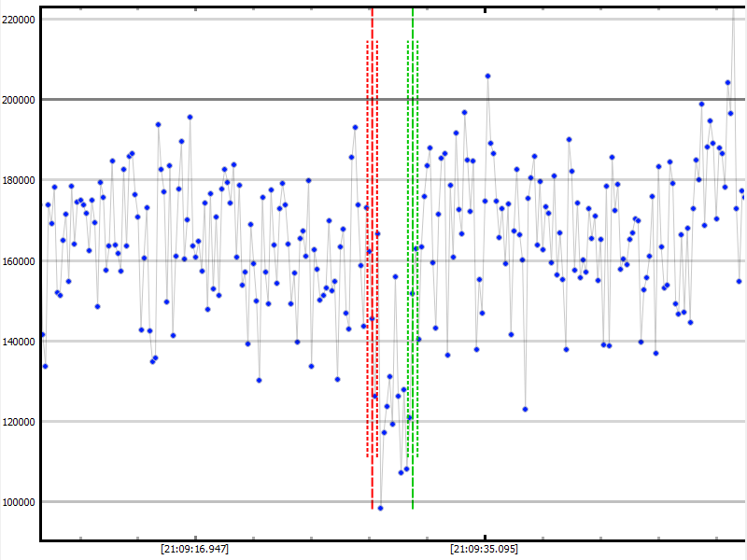
Task: Click the 160000 y-axis label
Action: pos(19,260)
